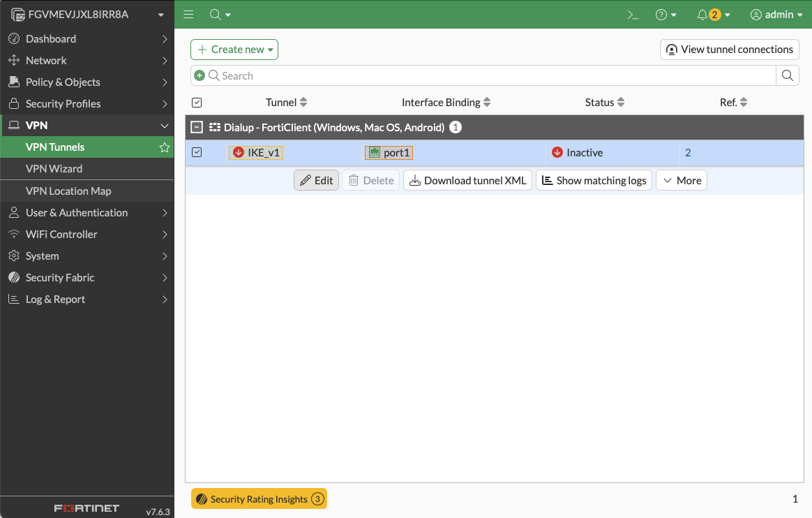Click the v7.6.3 version label
The height and width of the screenshot is (518, 812).
(158, 512)
